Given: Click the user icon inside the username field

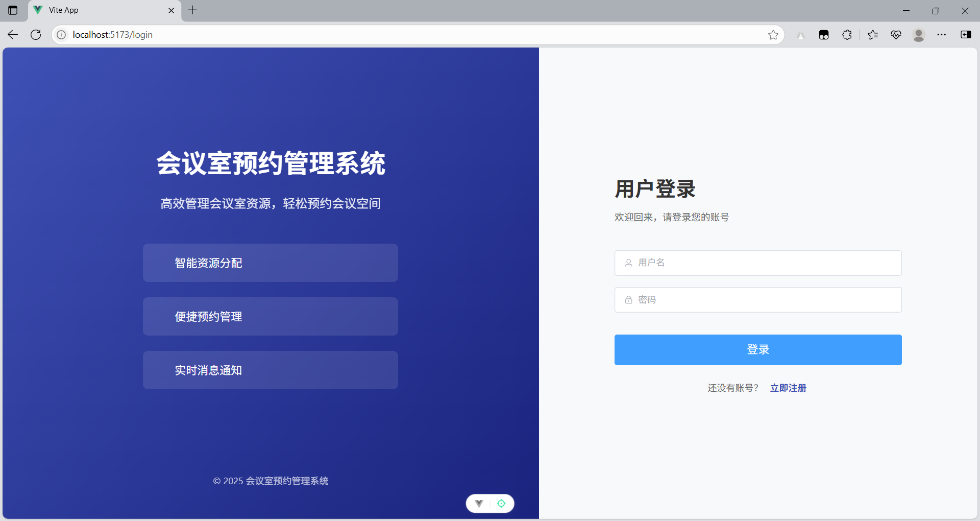Looking at the screenshot, I should 628,263.
